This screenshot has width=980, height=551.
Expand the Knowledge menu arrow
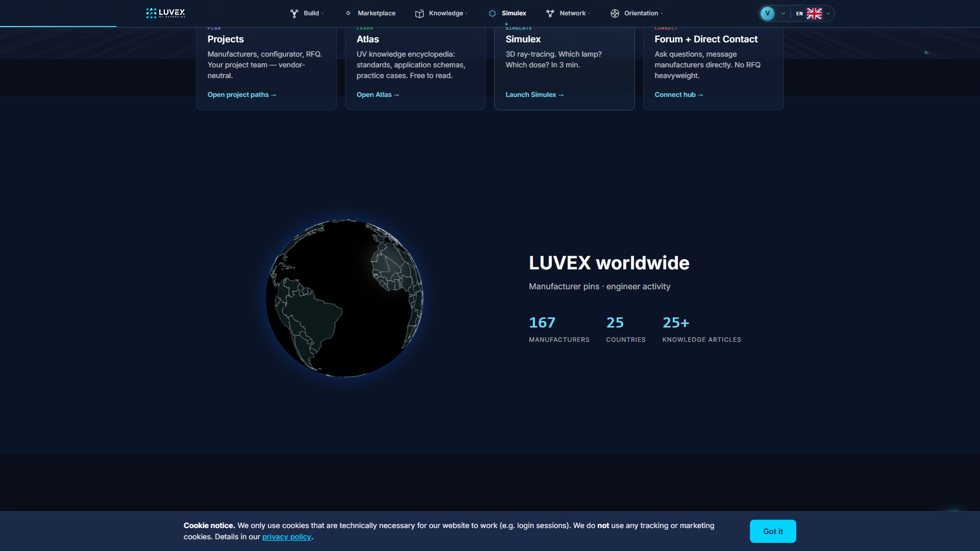coord(467,14)
